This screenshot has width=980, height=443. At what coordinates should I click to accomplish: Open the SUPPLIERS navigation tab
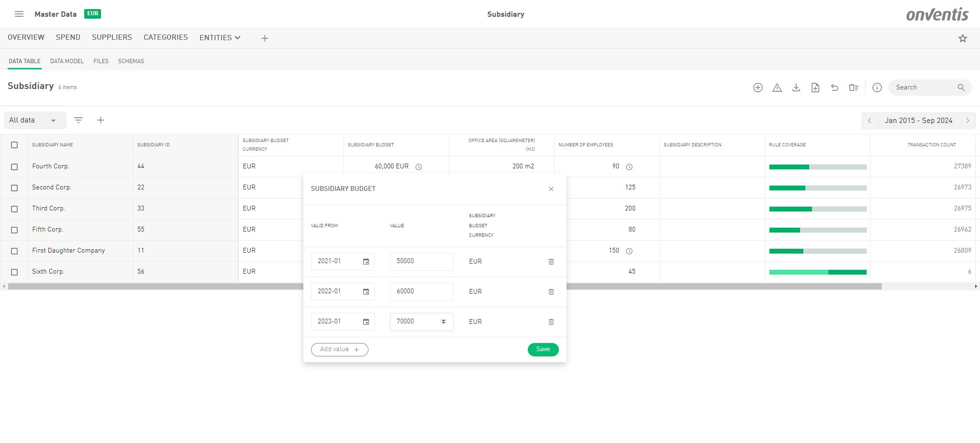(x=112, y=37)
